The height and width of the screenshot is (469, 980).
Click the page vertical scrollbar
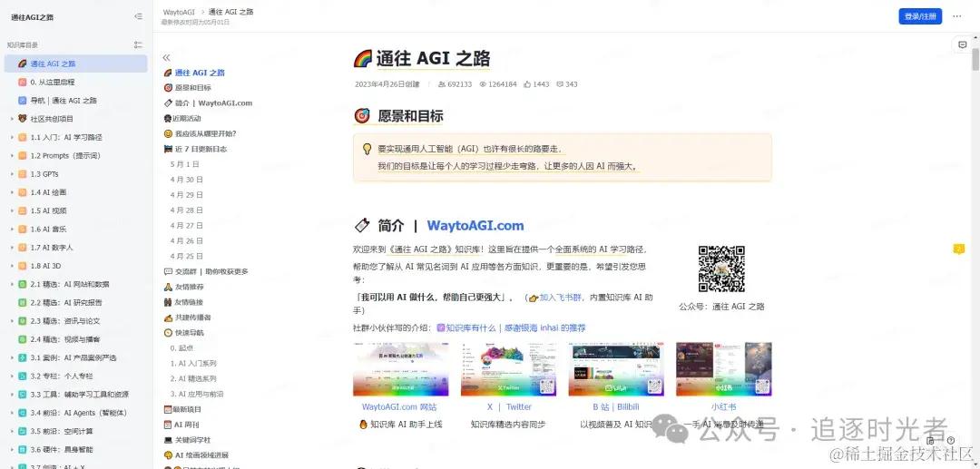(975, 61)
